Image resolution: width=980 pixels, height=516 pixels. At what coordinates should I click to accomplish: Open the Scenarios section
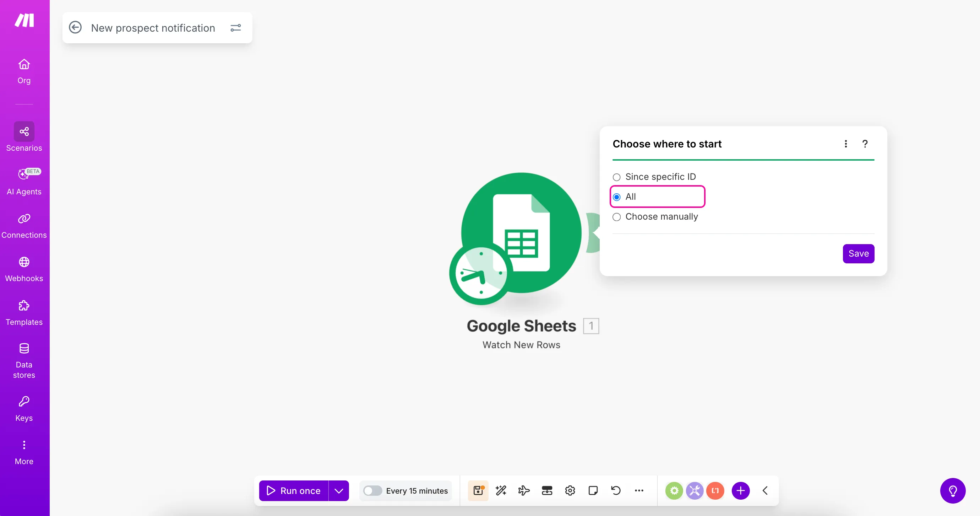[x=24, y=137]
